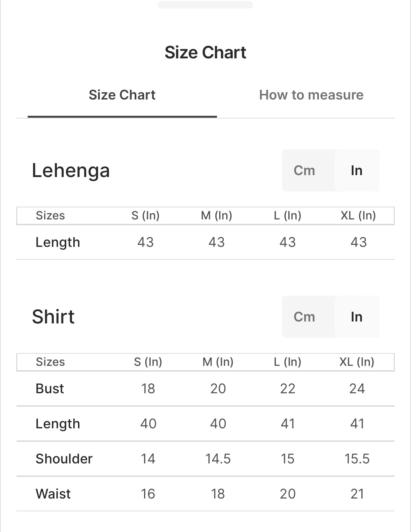Tap the sheet drag handle at top
Viewport: 411px width, 532px height.
coord(205,5)
